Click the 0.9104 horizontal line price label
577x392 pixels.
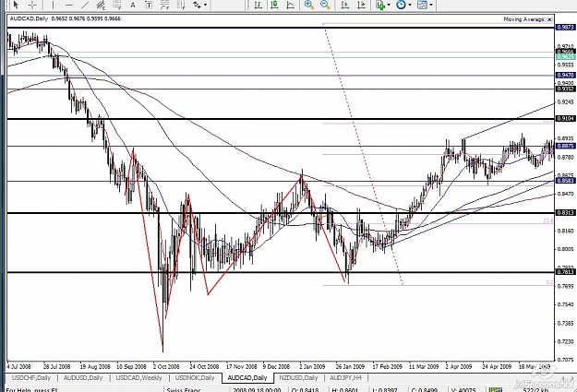566,118
